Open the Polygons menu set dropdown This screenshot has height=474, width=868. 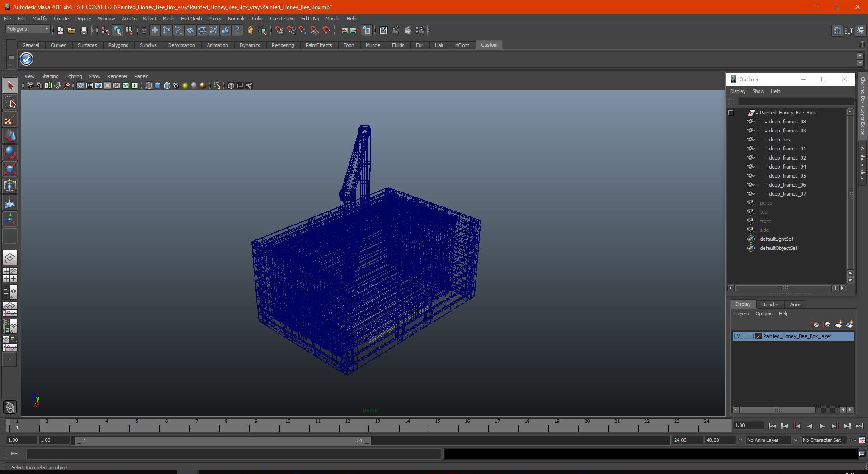(x=28, y=29)
